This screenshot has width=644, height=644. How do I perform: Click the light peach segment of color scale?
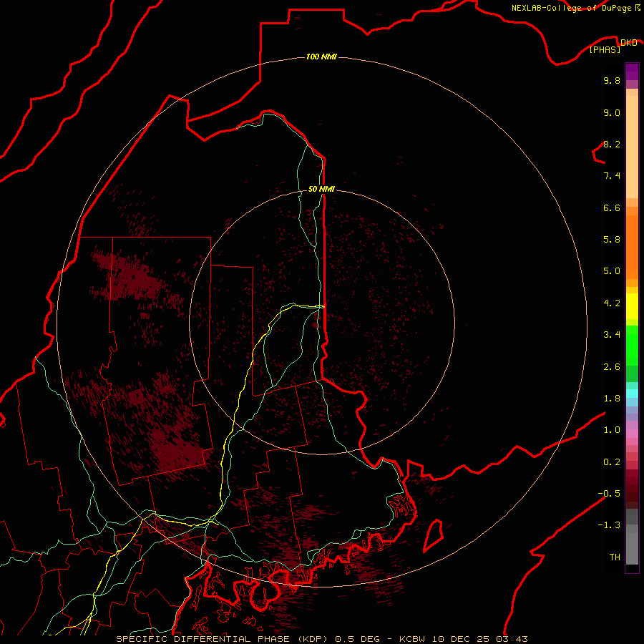[632, 148]
